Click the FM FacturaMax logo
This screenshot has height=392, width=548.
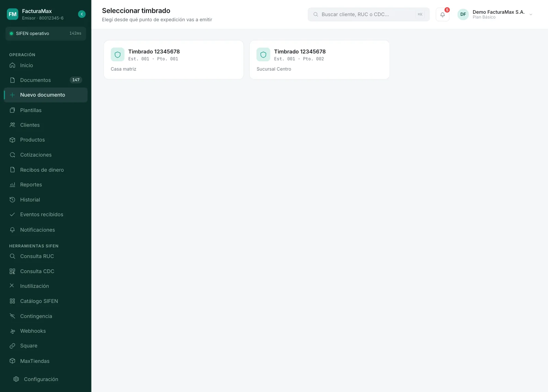(13, 14)
